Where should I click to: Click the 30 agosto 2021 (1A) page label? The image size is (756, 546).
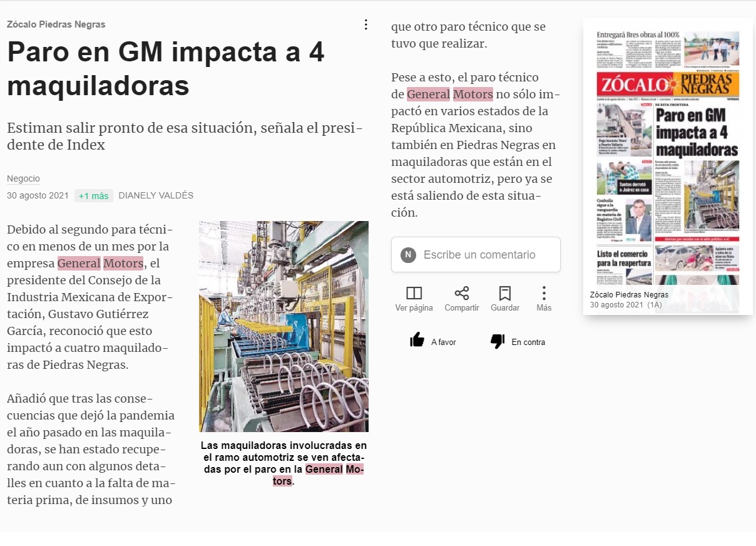coord(626,305)
